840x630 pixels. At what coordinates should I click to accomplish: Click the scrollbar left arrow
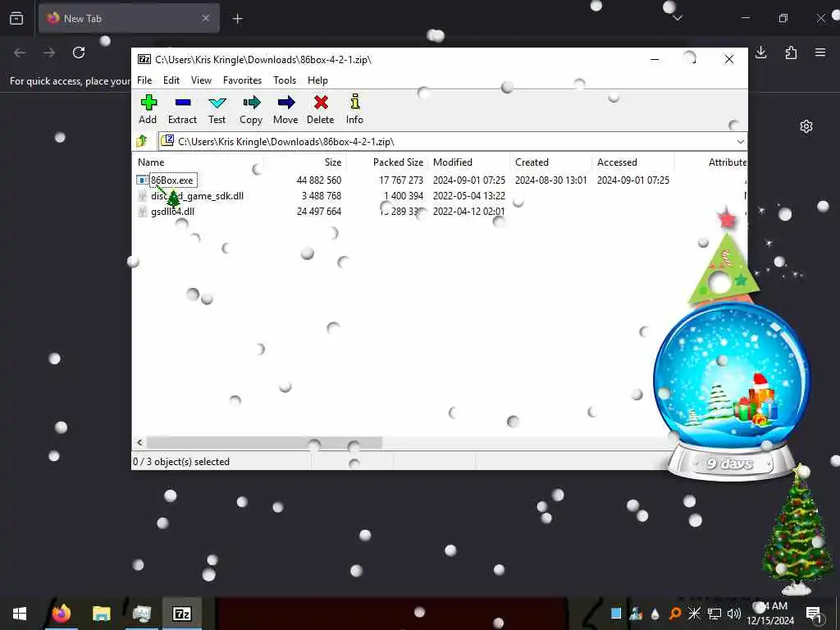click(139, 442)
